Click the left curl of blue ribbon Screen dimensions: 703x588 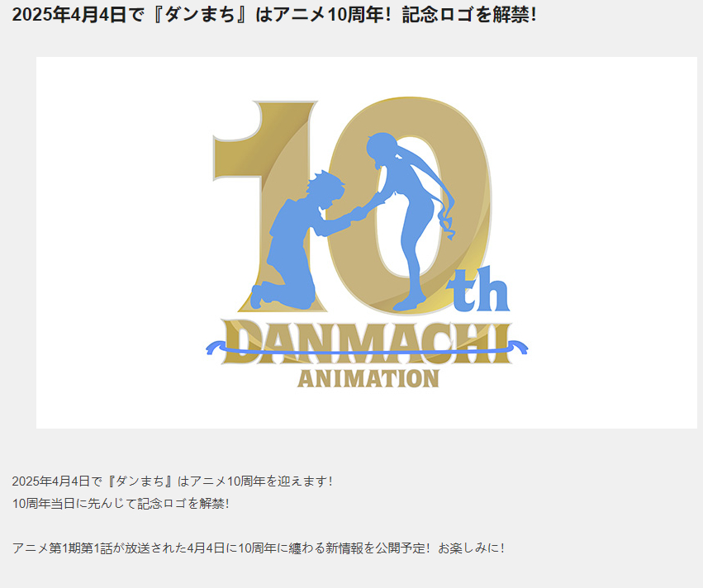[x=215, y=347]
